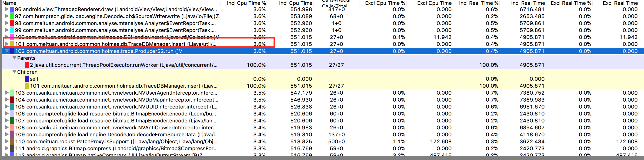The image size is (644, 160).
Task: Expand row 108 NVAntiCrawlerInterceptor
Action: point(7,128)
